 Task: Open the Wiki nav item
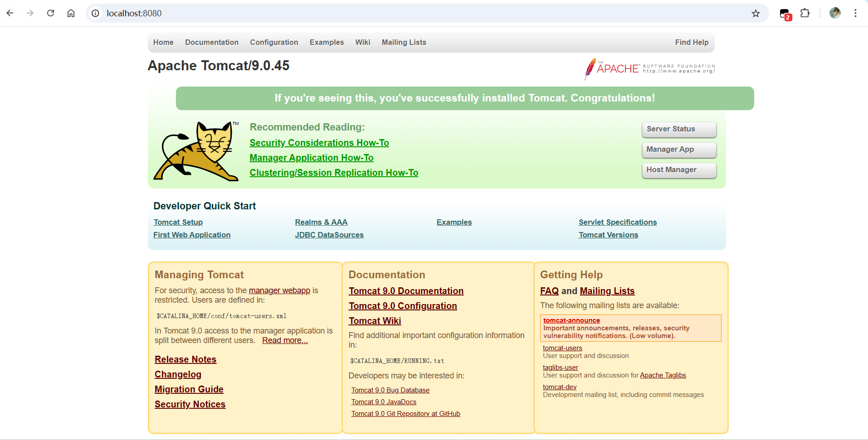363,42
